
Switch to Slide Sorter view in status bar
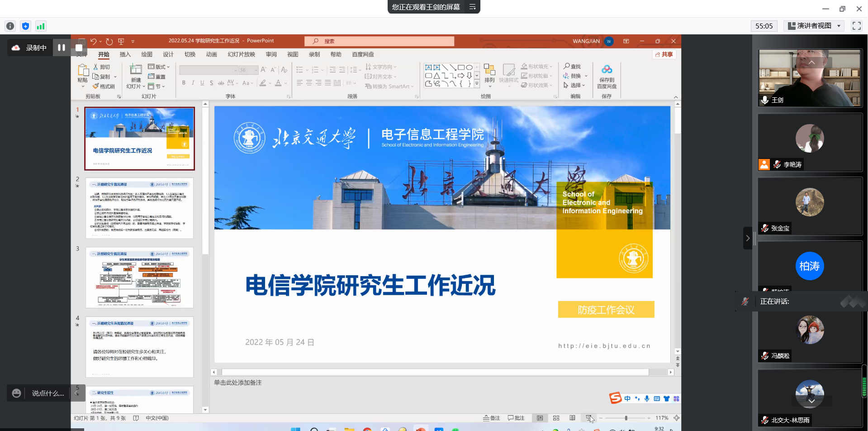[x=556, y=418]
